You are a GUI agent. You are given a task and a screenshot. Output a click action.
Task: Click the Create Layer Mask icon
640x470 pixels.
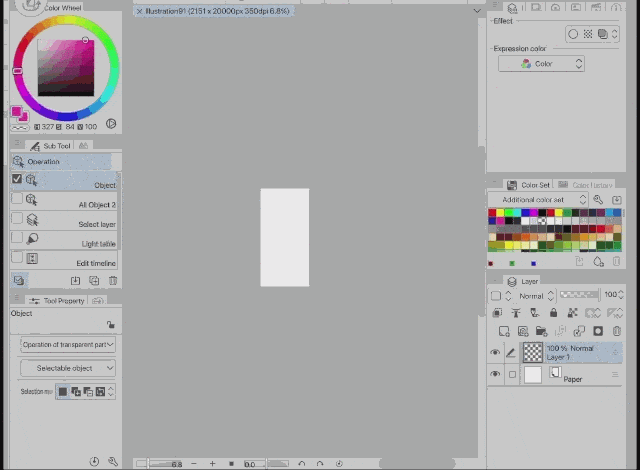click(598, 331)
